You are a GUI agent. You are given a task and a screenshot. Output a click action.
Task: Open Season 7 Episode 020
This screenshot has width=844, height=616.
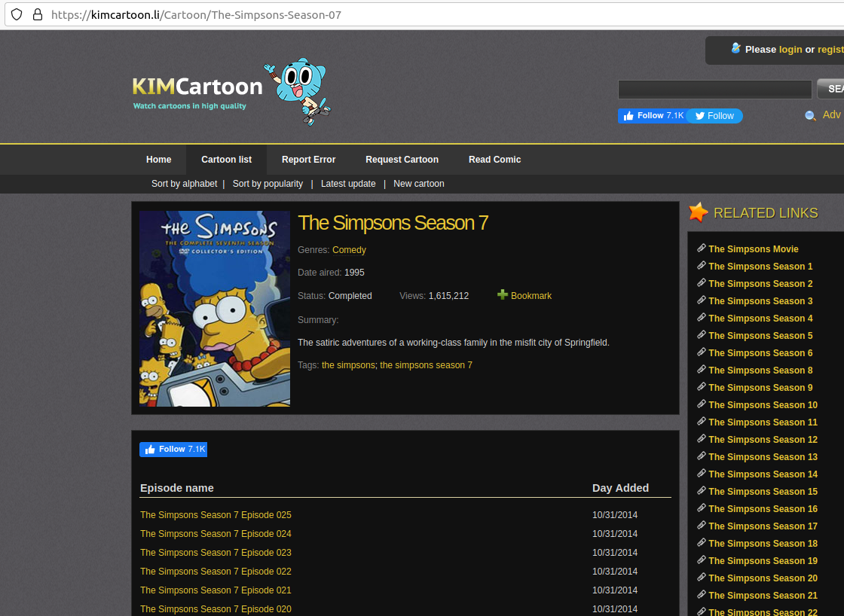(x=216, y=609)
